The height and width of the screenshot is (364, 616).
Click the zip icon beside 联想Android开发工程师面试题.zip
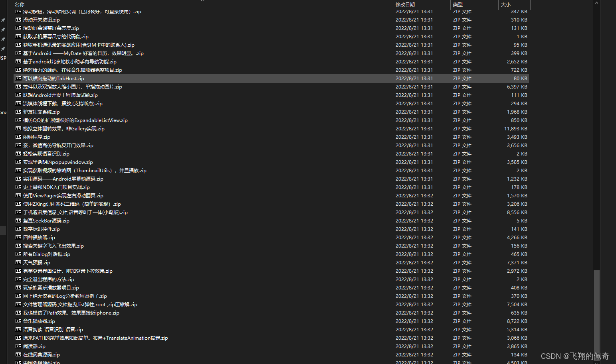point(18,95)
